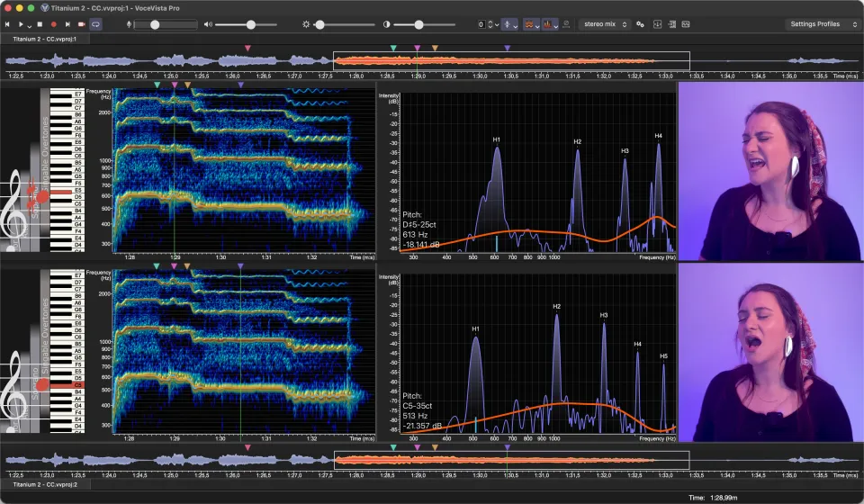
Task: Select the pink marker in the bottom waveform overview
Action: pos(248,447)
